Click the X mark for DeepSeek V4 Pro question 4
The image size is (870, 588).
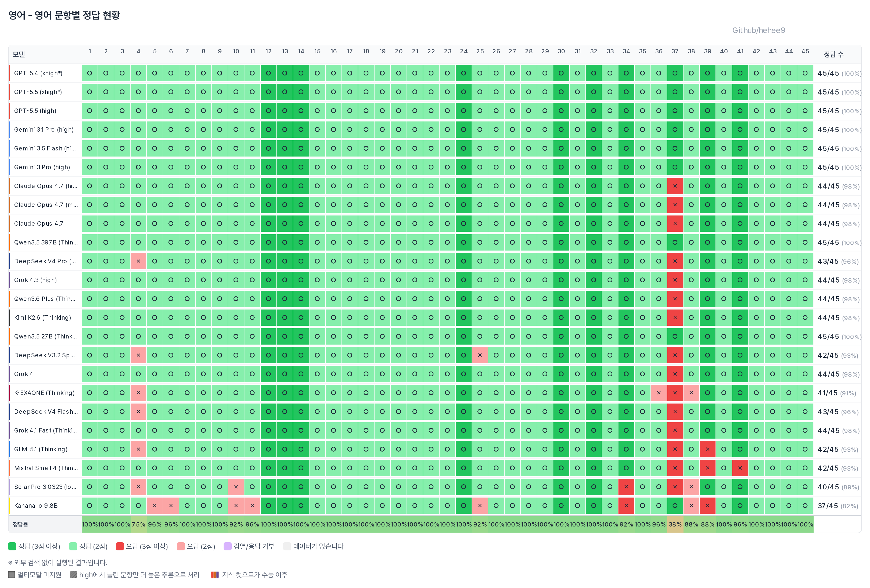click(138, 261)
